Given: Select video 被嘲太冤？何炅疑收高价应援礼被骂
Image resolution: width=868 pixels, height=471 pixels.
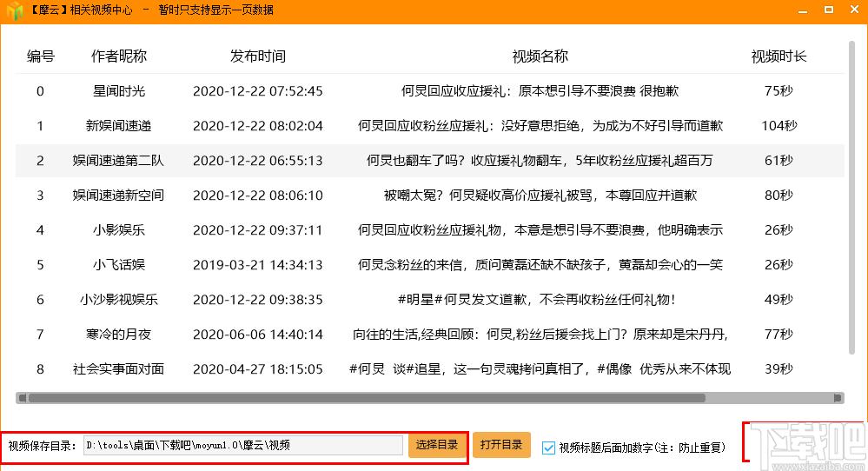Looking at the screenshot, I should (x=540, y=196).
